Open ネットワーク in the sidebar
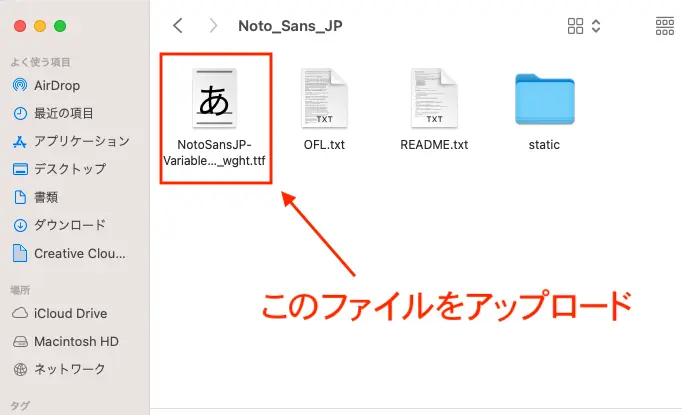Screen dimensions: 682x415 70,369
